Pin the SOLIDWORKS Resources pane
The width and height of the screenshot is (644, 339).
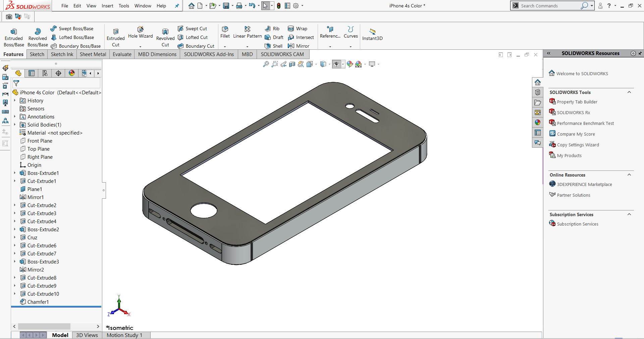[640, 53]
